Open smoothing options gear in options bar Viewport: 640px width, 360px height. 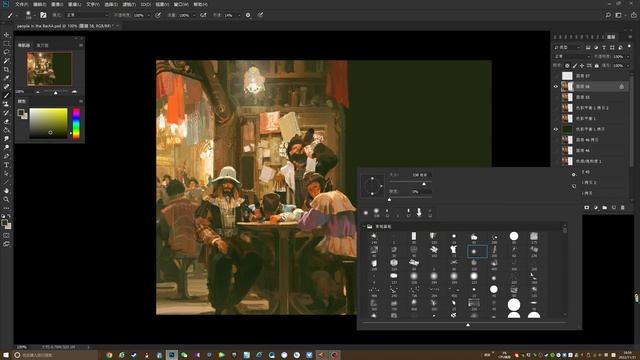pos(248,15)
